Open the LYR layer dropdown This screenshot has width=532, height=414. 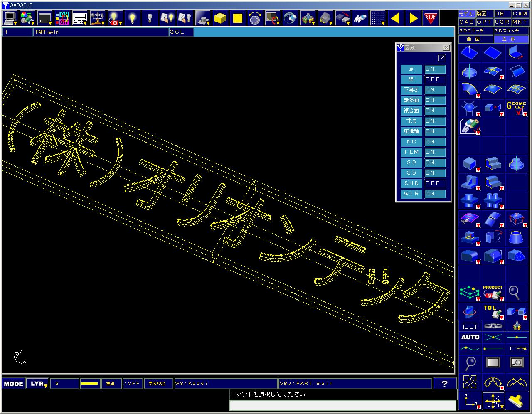tap(38, 384)
